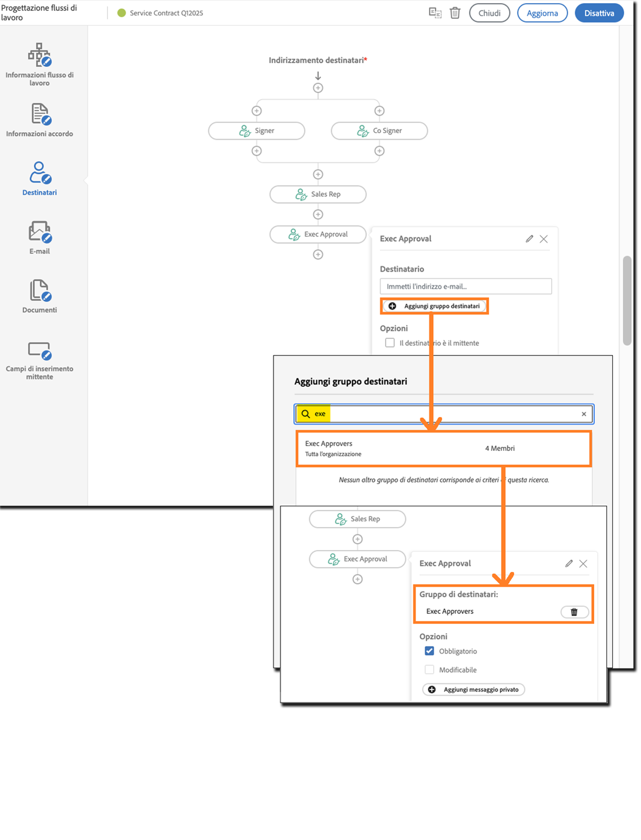The height and width of the screenshot is (840, 641).
Task: Expand the Co Signer recipient node
Action: point(379,131)
